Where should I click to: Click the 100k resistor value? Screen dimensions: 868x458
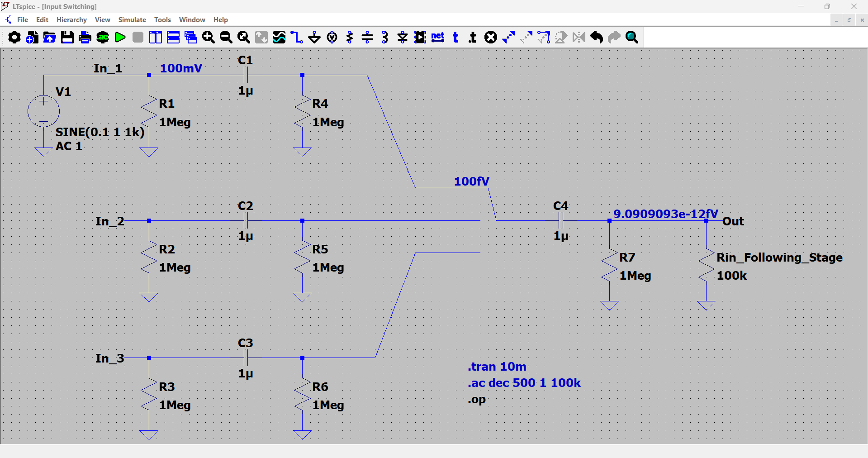732,276
